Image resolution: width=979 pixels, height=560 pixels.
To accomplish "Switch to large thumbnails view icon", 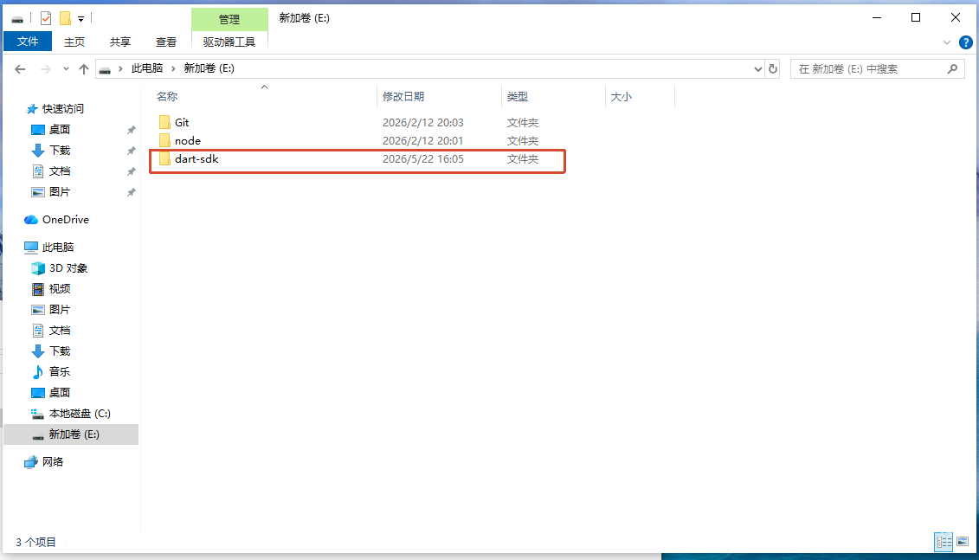I will point(963,541).
